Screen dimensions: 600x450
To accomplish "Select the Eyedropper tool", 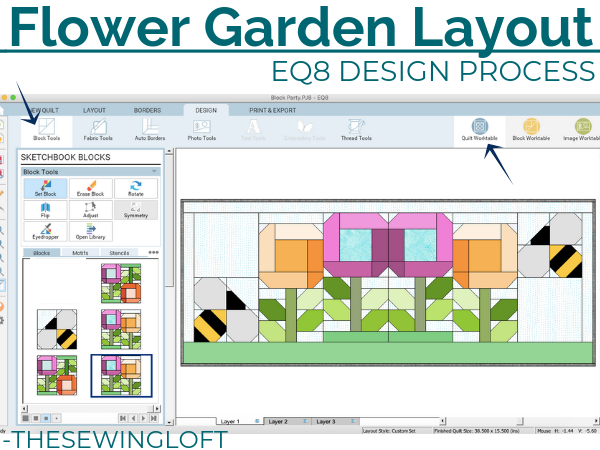I will coord(46,232).
